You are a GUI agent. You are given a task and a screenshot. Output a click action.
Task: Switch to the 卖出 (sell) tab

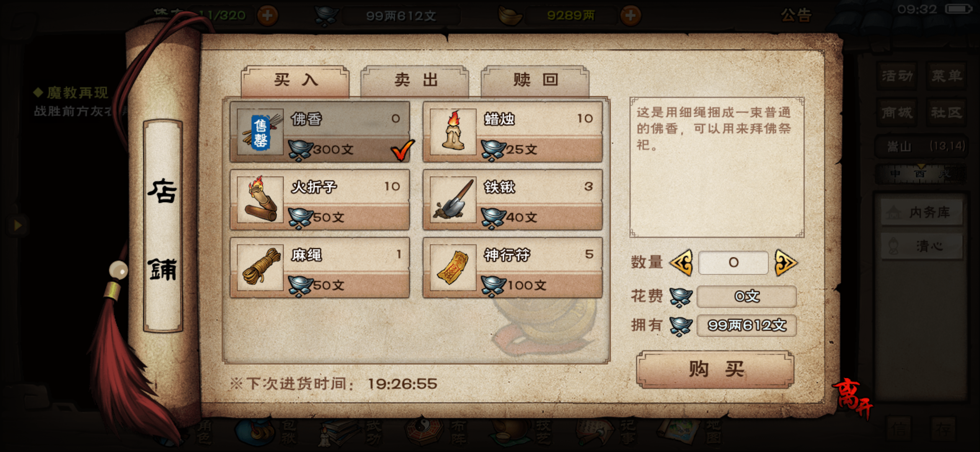pyautogui.click(x=415, y=80)
